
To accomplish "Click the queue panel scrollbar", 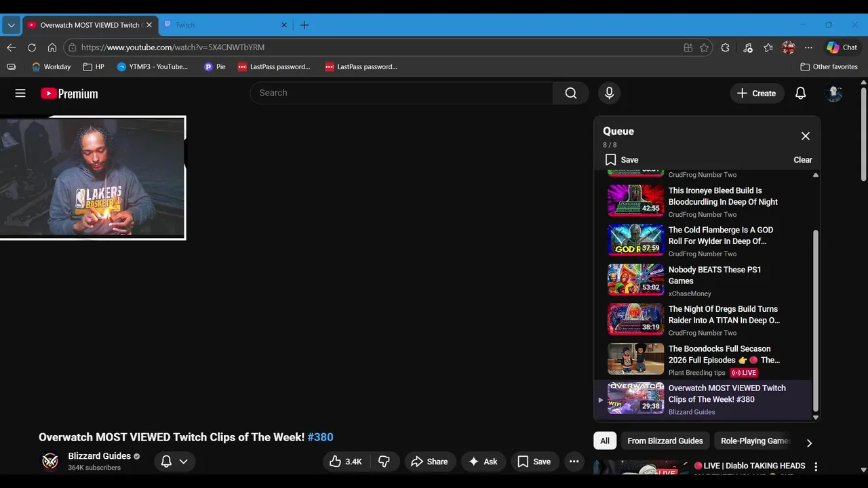I will click(x=816, y=321).
